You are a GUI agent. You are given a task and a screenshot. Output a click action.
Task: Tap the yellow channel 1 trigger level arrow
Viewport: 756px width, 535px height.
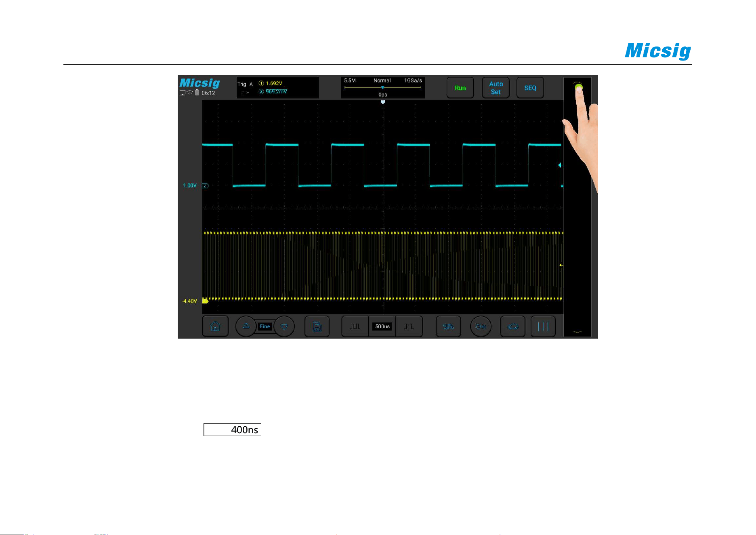561,265
